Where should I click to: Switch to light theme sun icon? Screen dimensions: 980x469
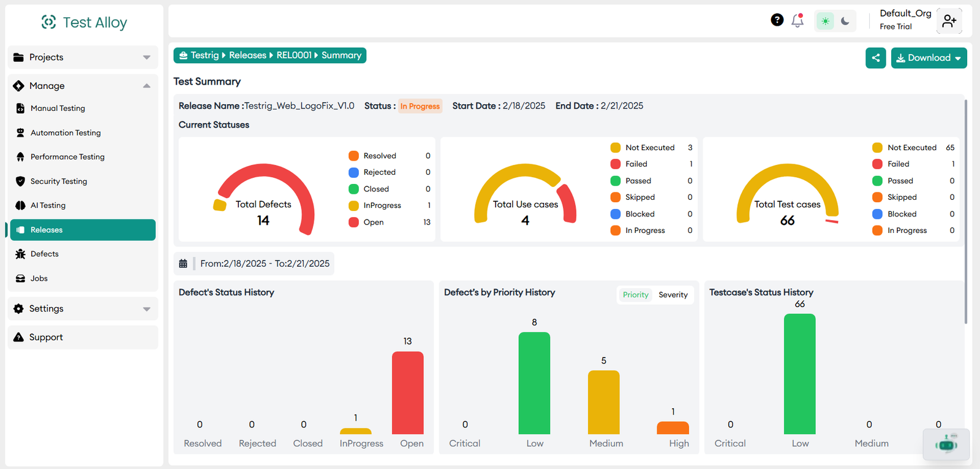tap(826, 21)
